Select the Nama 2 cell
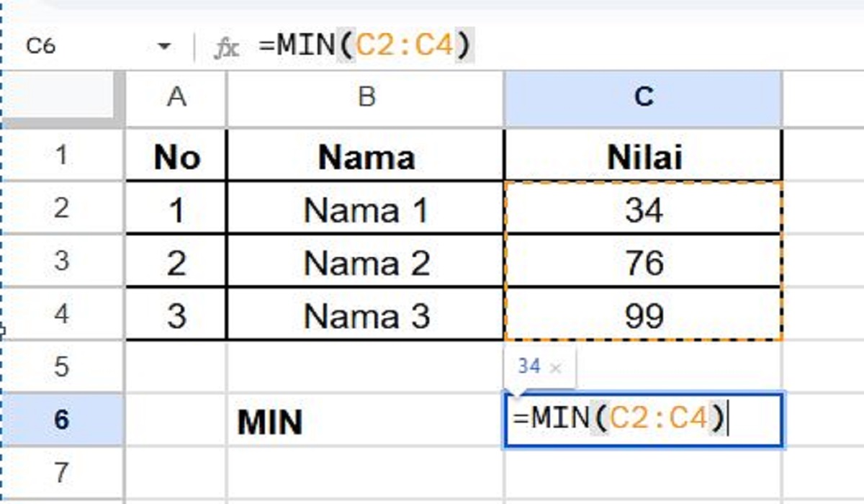864x504 pixels. [367, 263]
